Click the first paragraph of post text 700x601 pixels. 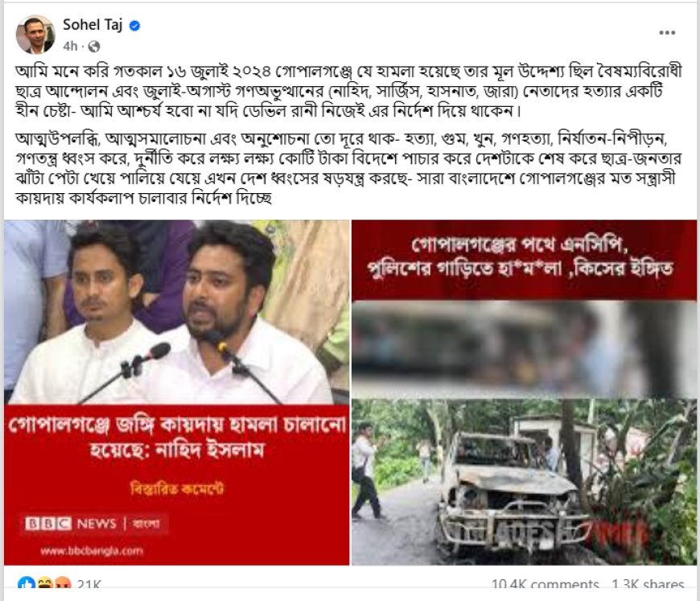(348, 91)
